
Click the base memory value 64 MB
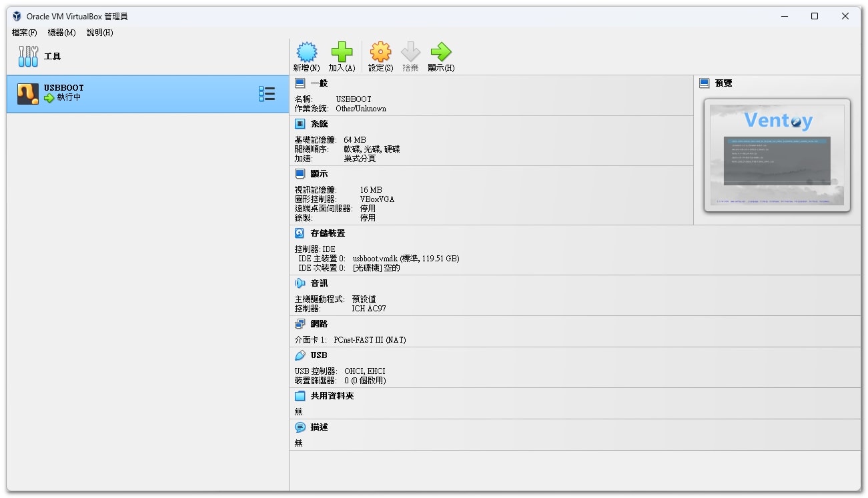tap(355, 140)
